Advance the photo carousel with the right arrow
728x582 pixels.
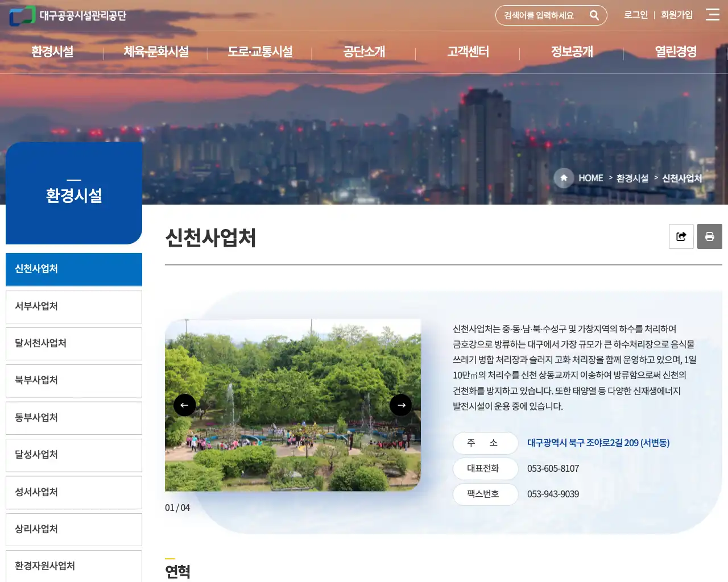tap(401, 405)
